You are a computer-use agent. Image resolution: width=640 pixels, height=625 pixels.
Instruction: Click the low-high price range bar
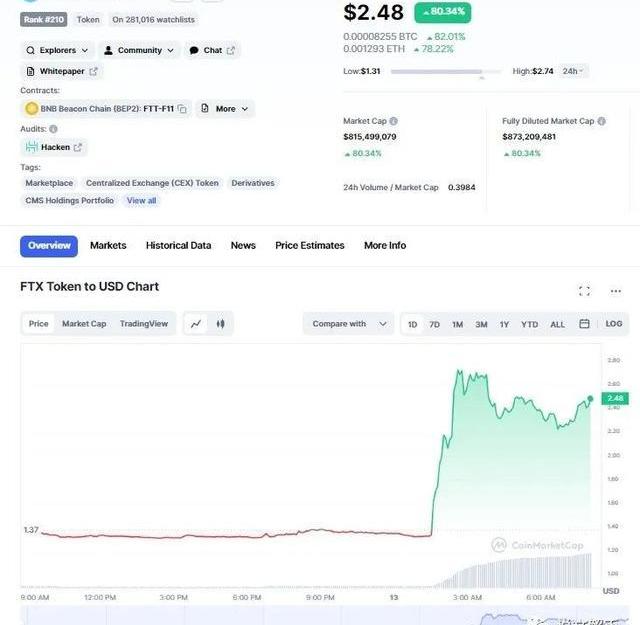click(x=446, y=72)
